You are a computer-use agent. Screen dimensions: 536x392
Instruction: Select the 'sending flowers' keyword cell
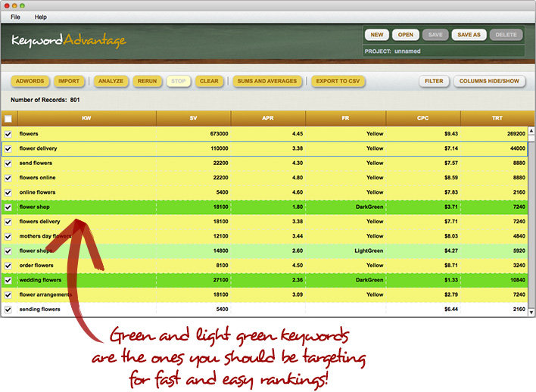click(x=86, y=310)
